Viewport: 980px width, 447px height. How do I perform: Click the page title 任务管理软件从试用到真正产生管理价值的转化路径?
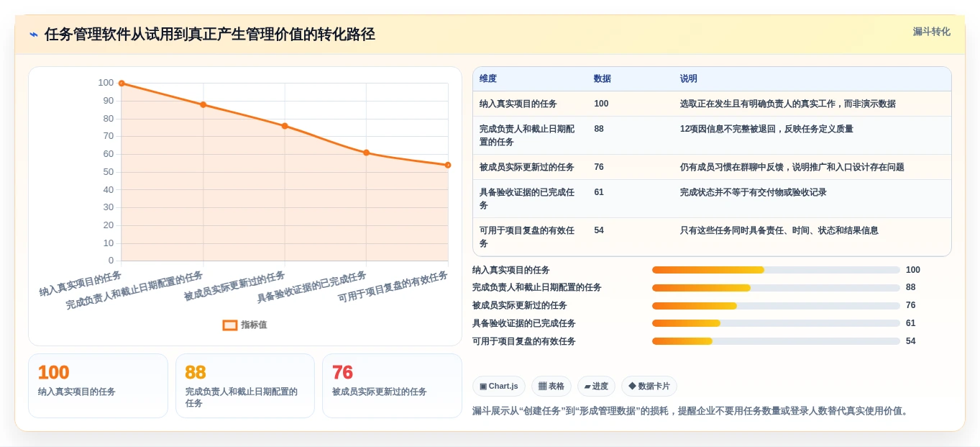tap(210, 35)
